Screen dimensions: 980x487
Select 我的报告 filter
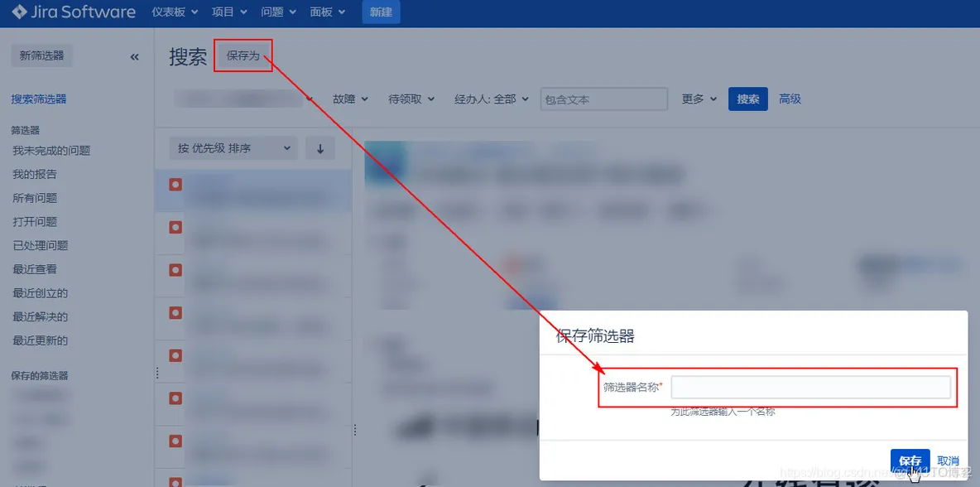coord(35,175)
